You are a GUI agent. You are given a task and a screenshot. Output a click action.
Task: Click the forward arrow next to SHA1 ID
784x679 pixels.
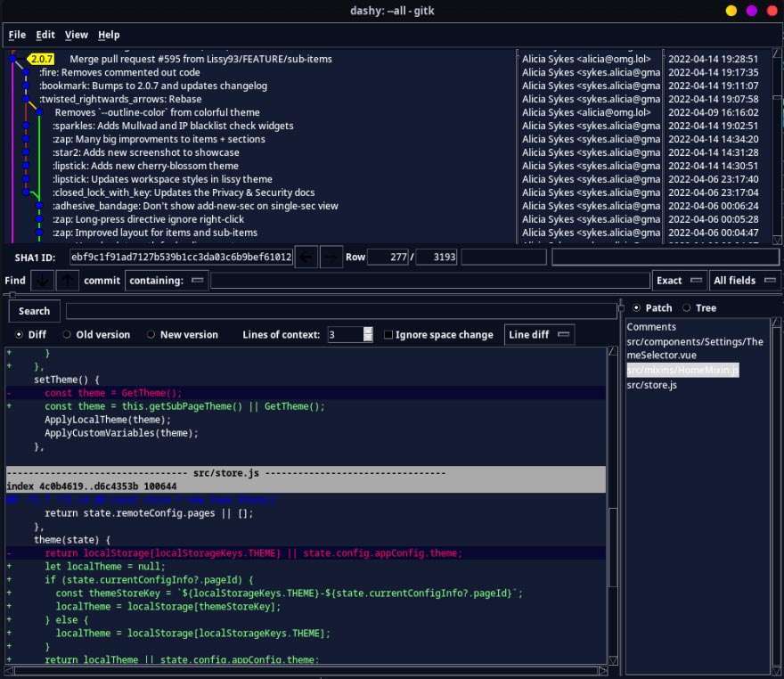(x=331, y=257)
